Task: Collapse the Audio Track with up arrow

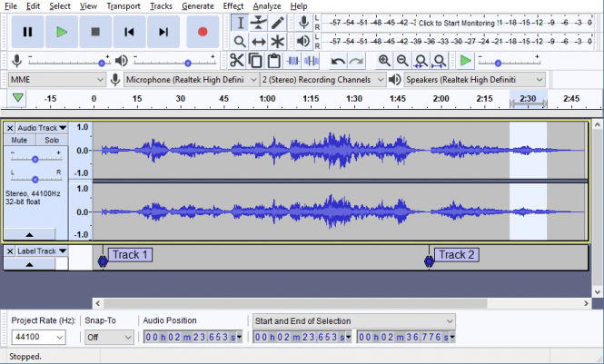Action: click(29, 234)
